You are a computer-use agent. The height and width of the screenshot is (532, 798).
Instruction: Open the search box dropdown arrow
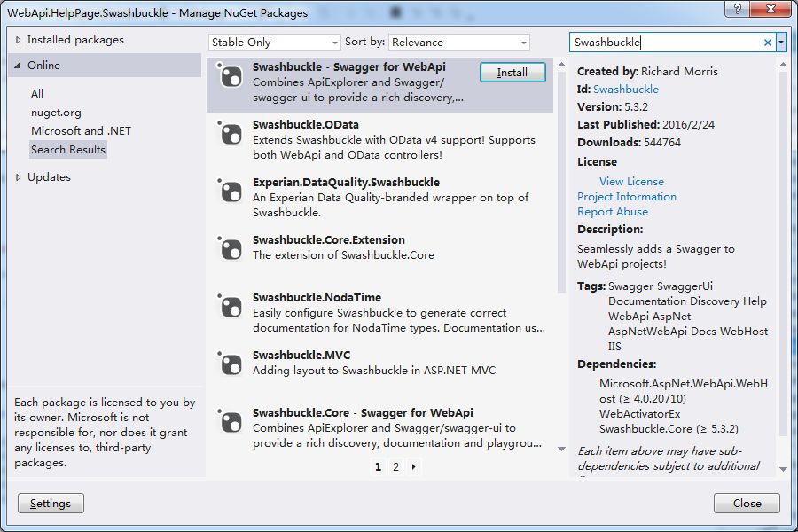[x=781, y=43]
